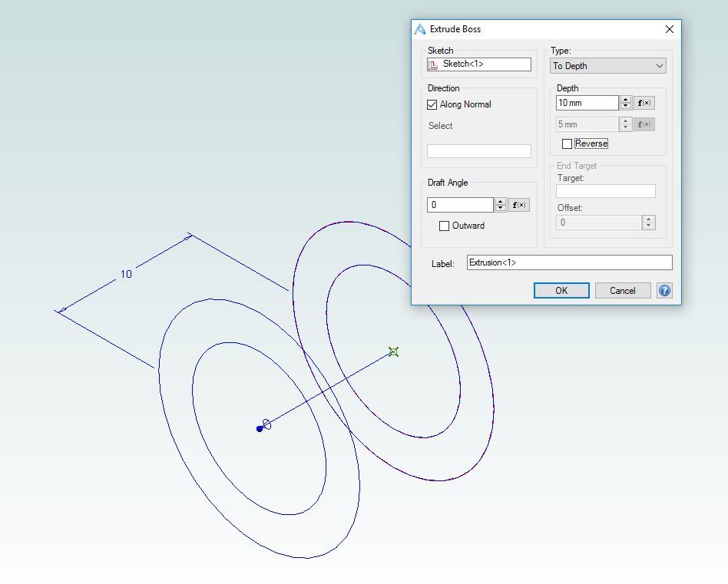The width and height of the screenshot is (728, 584).
Task: Confirm the extrusion with OK
Action: (561, 290)
